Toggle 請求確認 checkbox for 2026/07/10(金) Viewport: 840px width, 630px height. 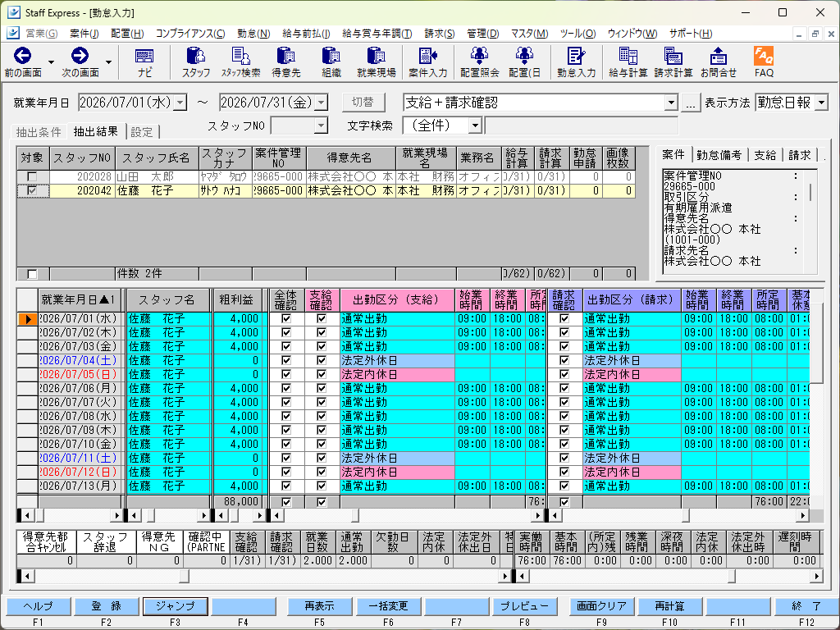(564, 444)
